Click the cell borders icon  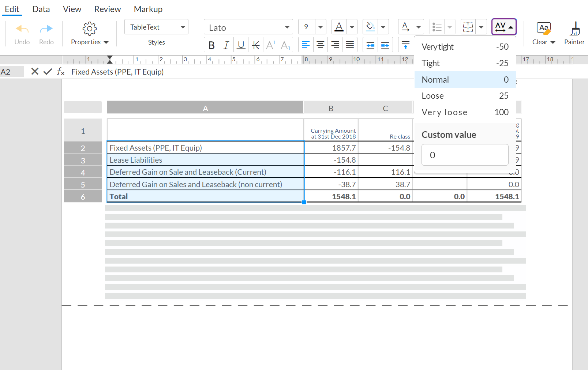(x=468, y=27)
